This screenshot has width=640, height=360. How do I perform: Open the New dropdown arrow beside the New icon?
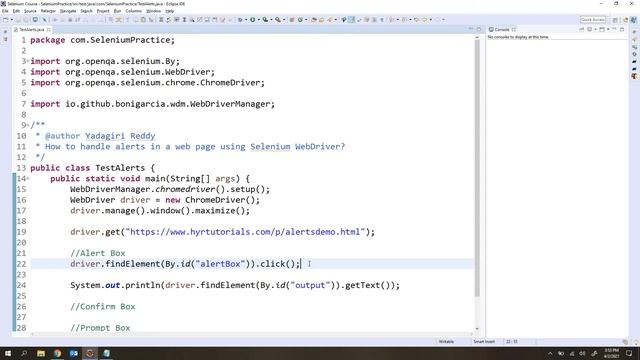tap(11, 20)
